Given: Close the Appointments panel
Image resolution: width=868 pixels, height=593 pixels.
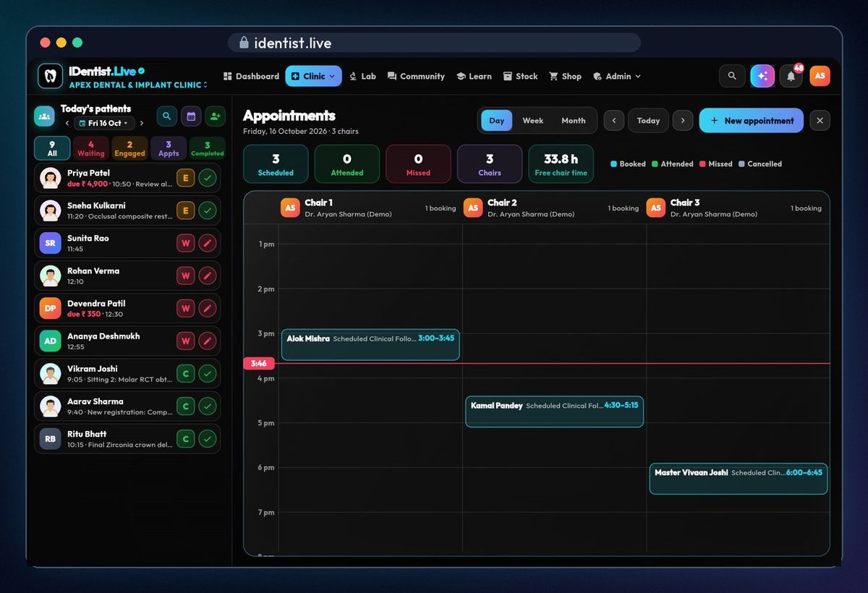Looking at the screenshot, I should click(x=820, y=121).
